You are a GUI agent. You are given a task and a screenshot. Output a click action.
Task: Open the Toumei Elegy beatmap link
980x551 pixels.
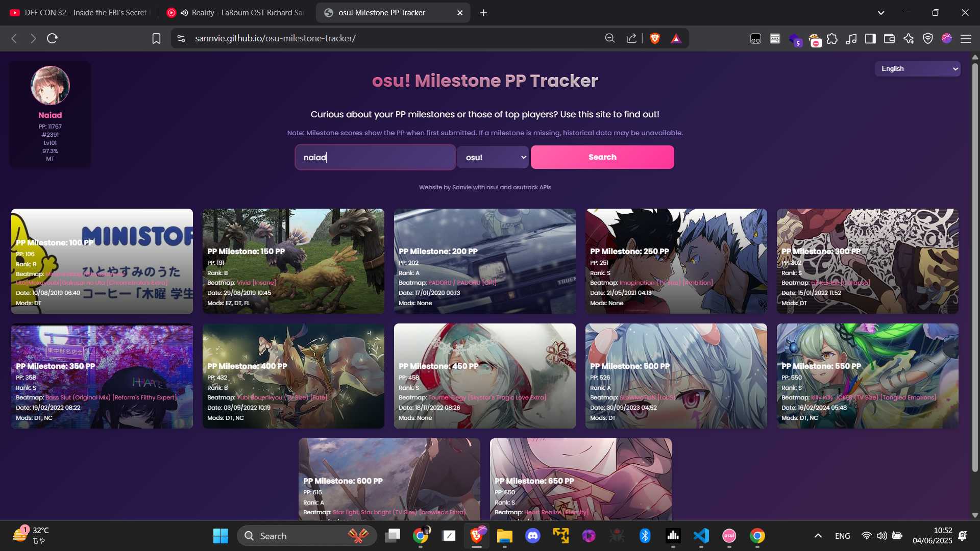click(487, 397)
